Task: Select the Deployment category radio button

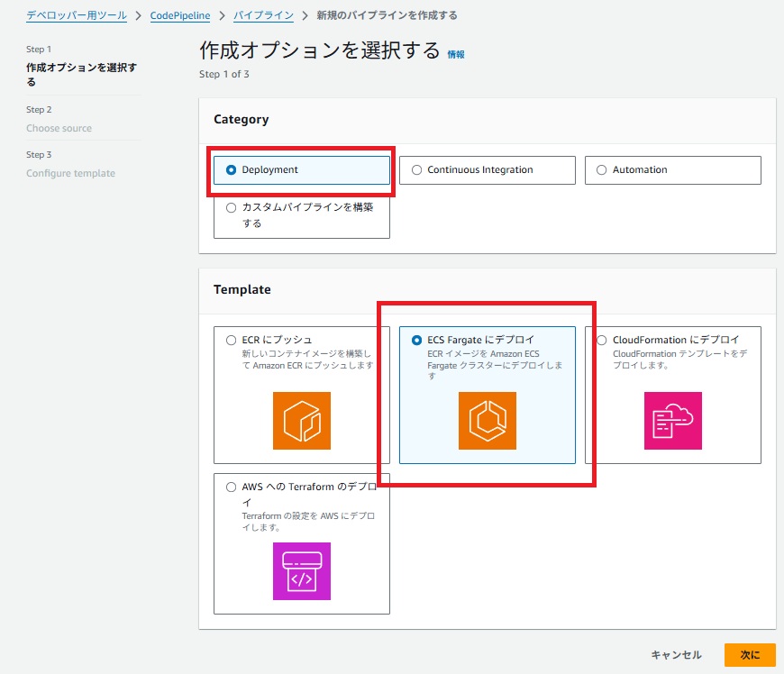Action: coord(231,170)
